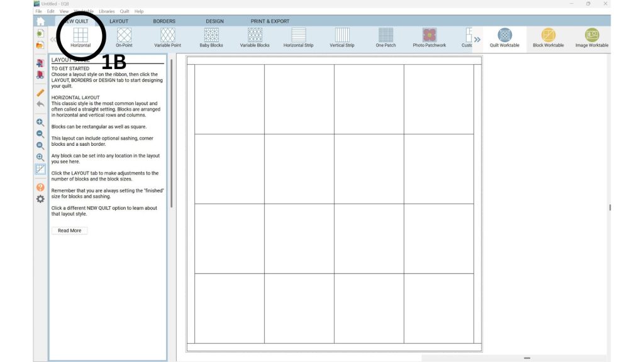Screen dimensions: 644x362
Task: Switch to the Block Worktable
Action: (x=548, y=36)
